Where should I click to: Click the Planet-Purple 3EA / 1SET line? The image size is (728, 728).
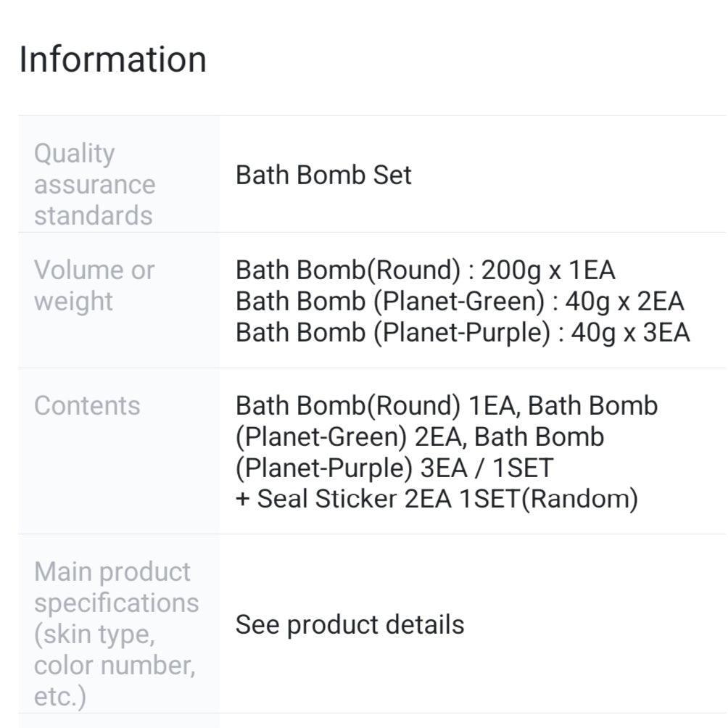pos(394,468)
